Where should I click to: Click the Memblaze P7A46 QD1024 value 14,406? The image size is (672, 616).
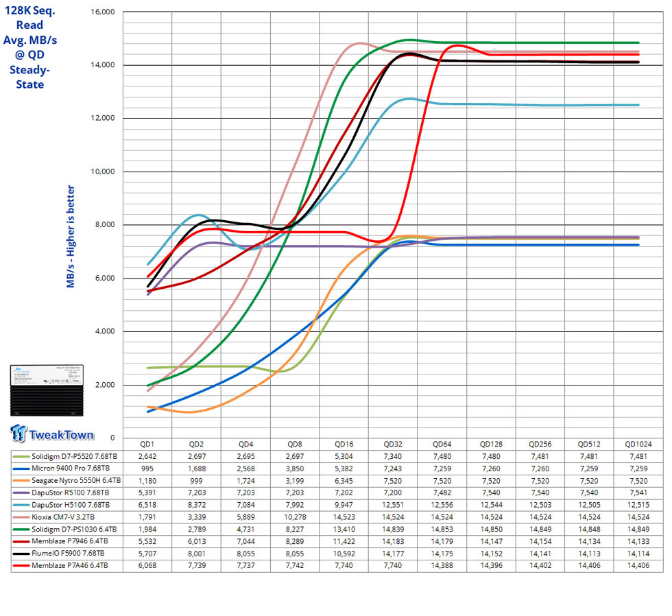pos(638,566)
